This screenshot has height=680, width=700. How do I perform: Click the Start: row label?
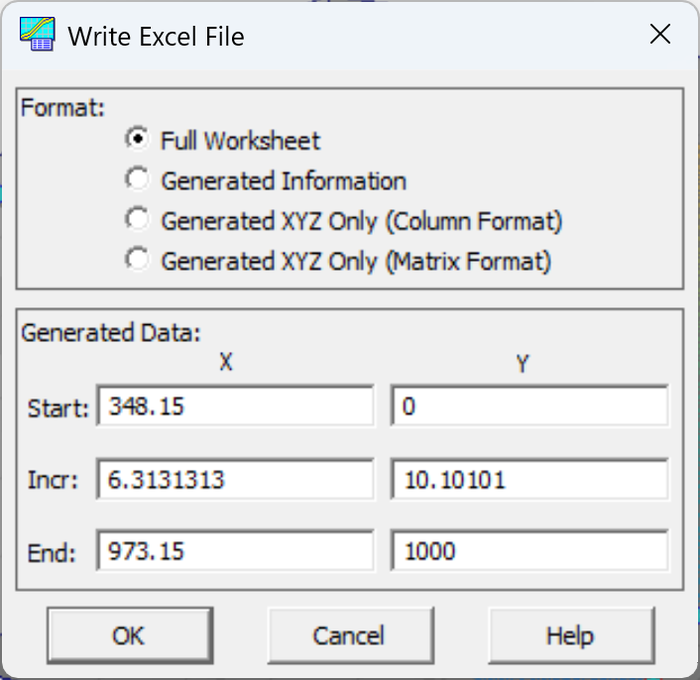(58, 409)
